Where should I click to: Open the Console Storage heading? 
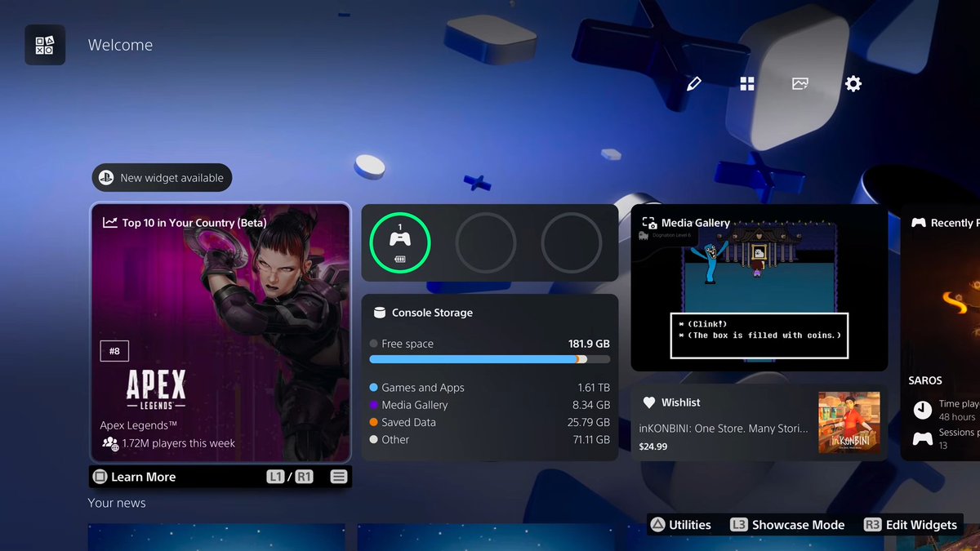pos(432,313)
